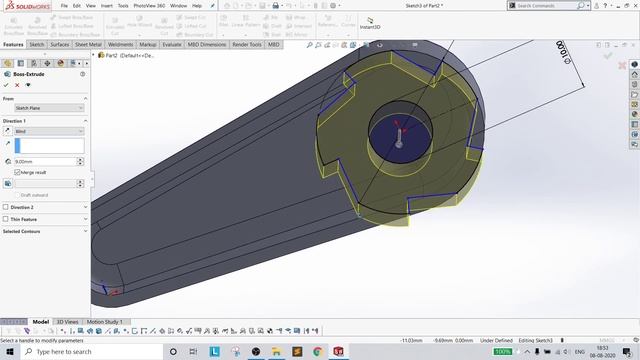The height and width of the screenshot is (360, 640).
Task: Click the draft angle stepper arrows
Action: [80, 184]
